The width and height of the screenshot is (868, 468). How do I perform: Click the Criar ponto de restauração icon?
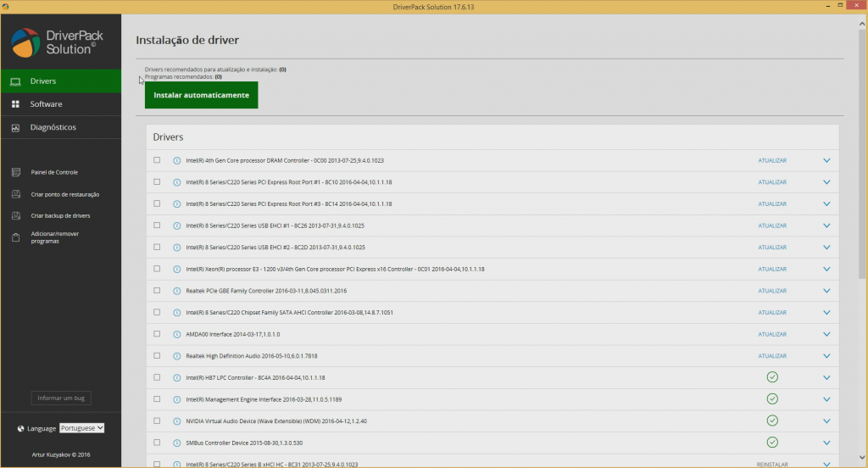click(x=15, y=194)
